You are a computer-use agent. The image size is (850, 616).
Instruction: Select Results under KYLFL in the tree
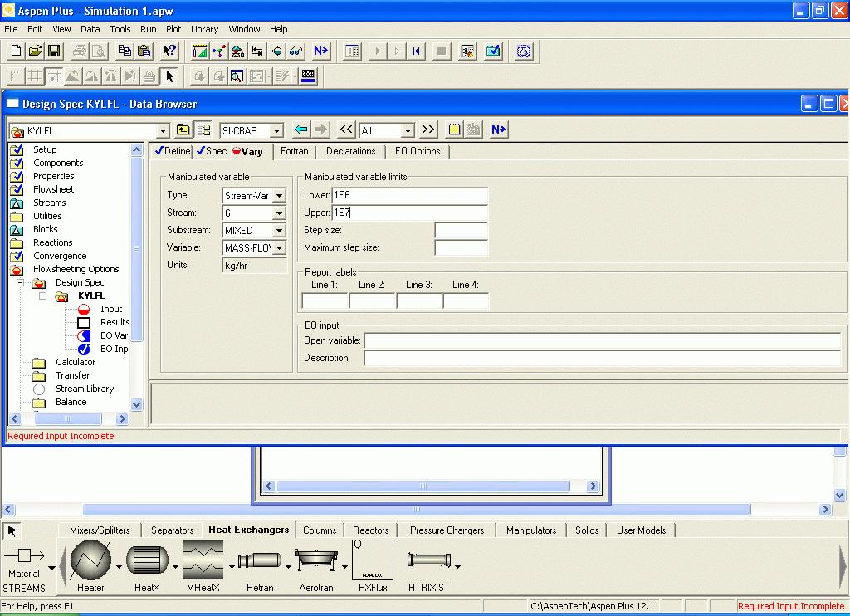(x=115, y=322)
